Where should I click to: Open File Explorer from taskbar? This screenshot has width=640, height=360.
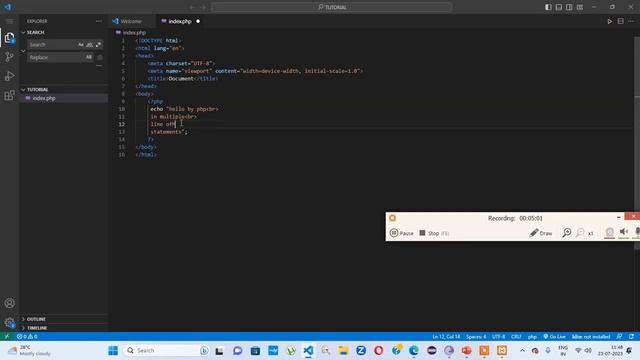[x=343, y=350]
